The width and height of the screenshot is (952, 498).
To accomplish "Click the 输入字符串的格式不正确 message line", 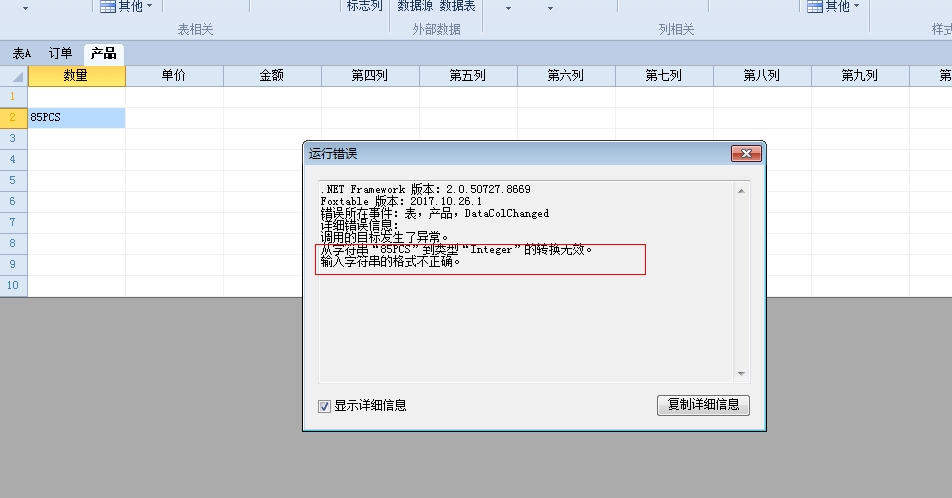I will 390,262.
